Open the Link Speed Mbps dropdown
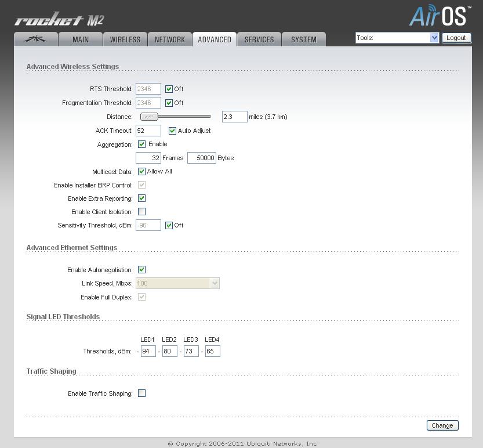 pyautogui.click(x=178, y=283)
